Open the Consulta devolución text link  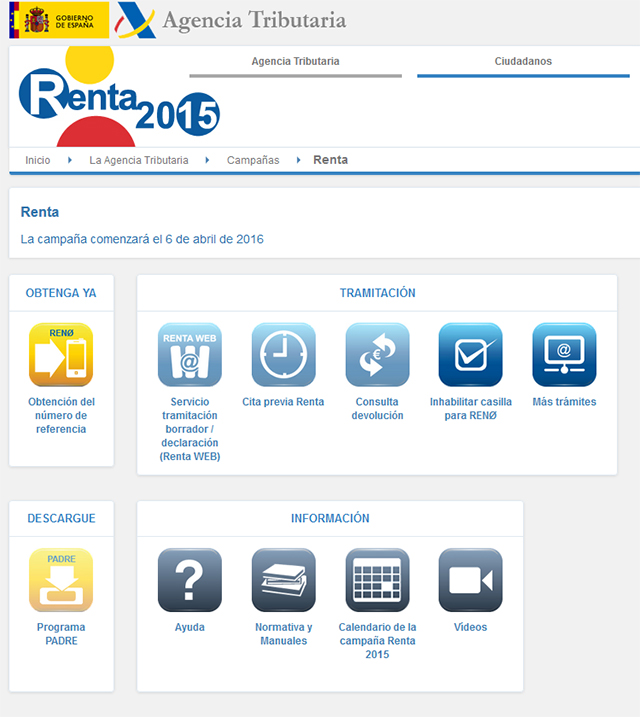377,408
